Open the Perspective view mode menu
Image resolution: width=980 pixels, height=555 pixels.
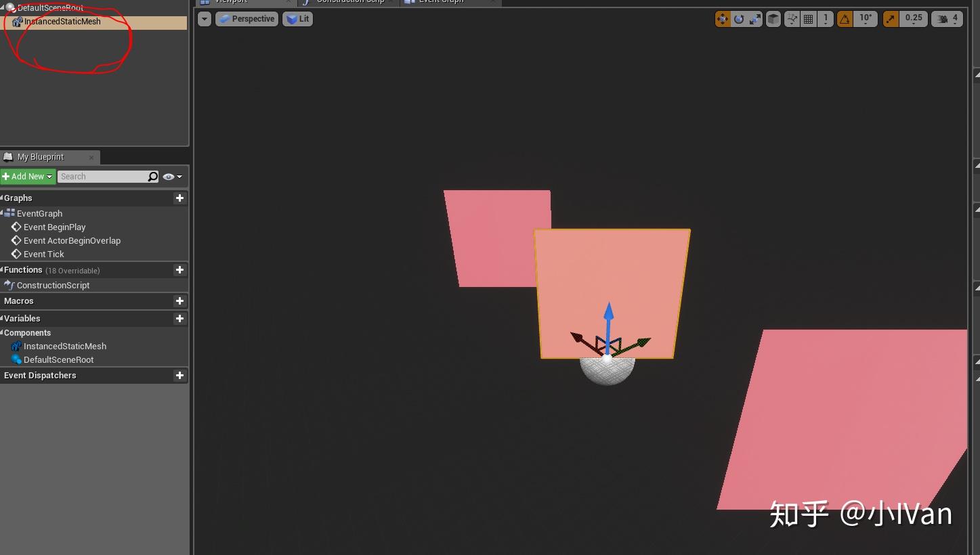[247, 19]
